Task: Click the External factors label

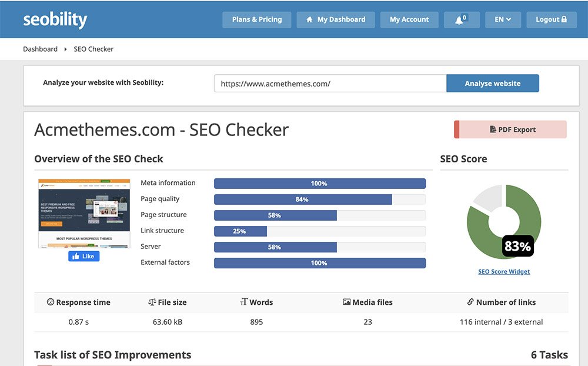Action: click(165, 262)
